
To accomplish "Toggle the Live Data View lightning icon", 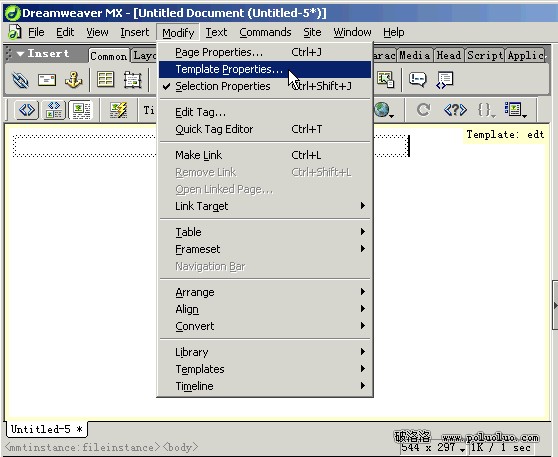I will pos(119,110).
